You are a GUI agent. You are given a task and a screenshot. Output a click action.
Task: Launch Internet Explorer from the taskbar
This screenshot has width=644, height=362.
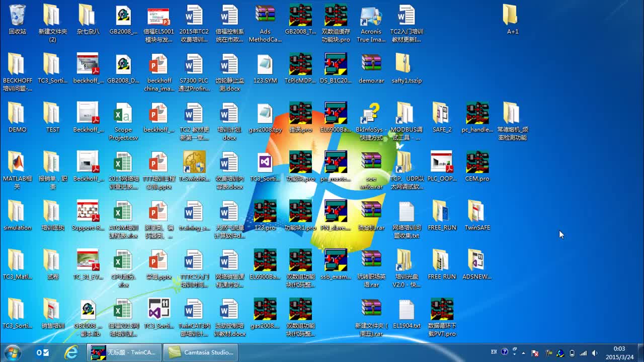71,352
